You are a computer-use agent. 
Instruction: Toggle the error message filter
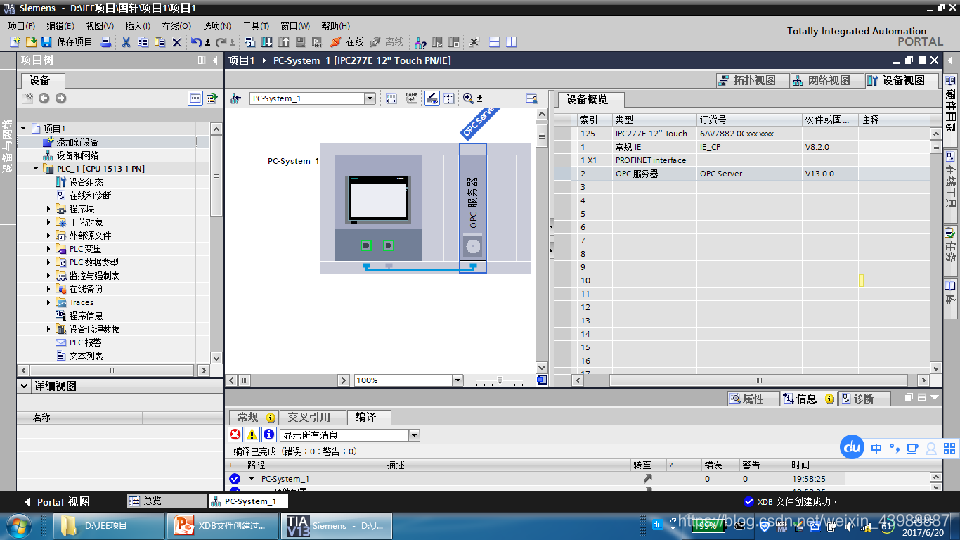coord(235,435)
